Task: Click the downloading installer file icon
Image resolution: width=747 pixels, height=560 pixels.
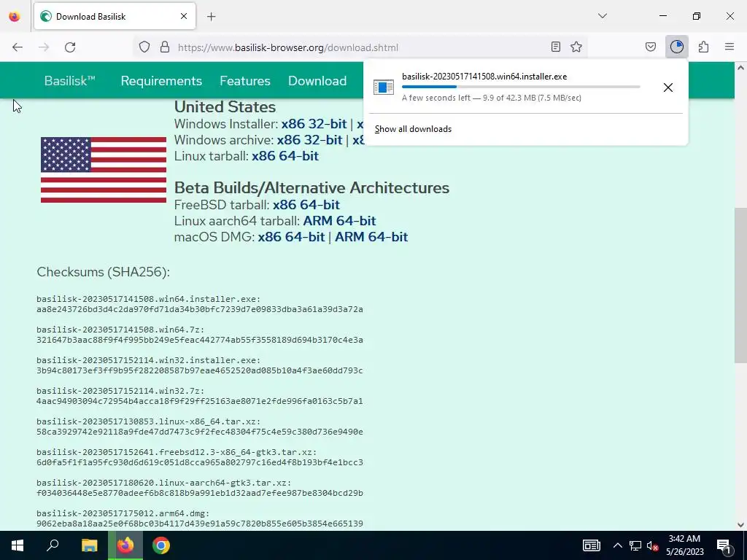Action: click(384, 87)
